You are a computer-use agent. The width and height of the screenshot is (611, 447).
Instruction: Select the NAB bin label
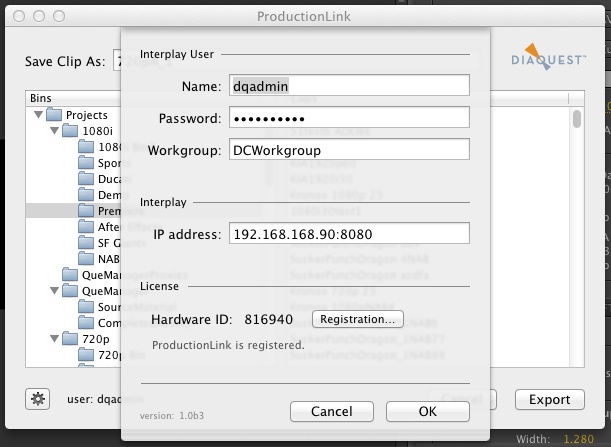(x=109, y=259)
